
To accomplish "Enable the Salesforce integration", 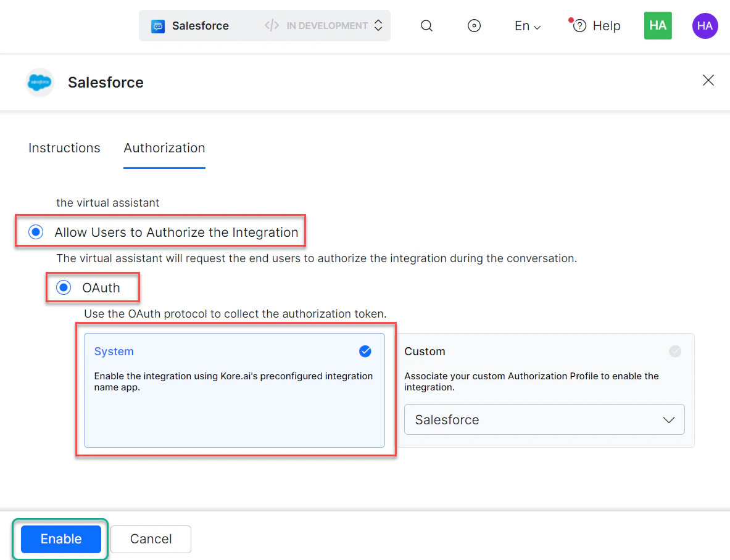I will coord(60,538).
